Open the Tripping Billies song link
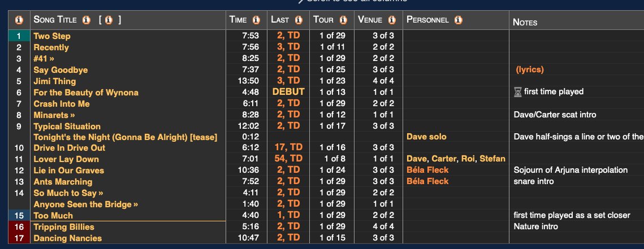Image resolution: width=644 pixels, height=249 pixels. coord(64,227)
